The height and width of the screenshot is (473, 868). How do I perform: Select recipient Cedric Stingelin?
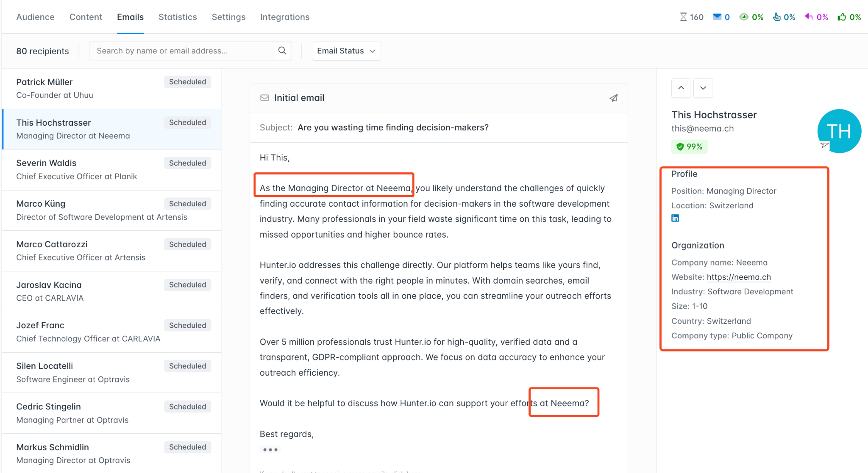[x=111, y=413]
